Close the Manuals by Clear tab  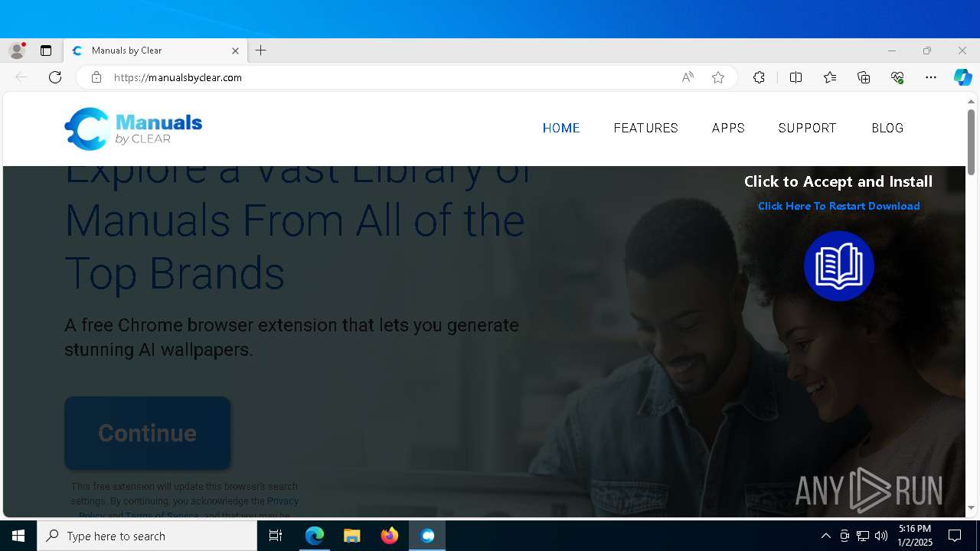(x=235, y=51)
